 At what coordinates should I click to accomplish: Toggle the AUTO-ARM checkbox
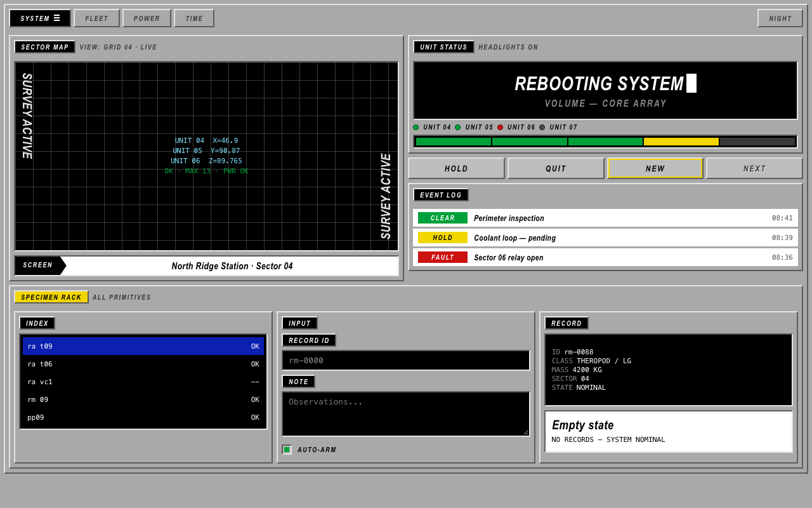pos(287,450)
